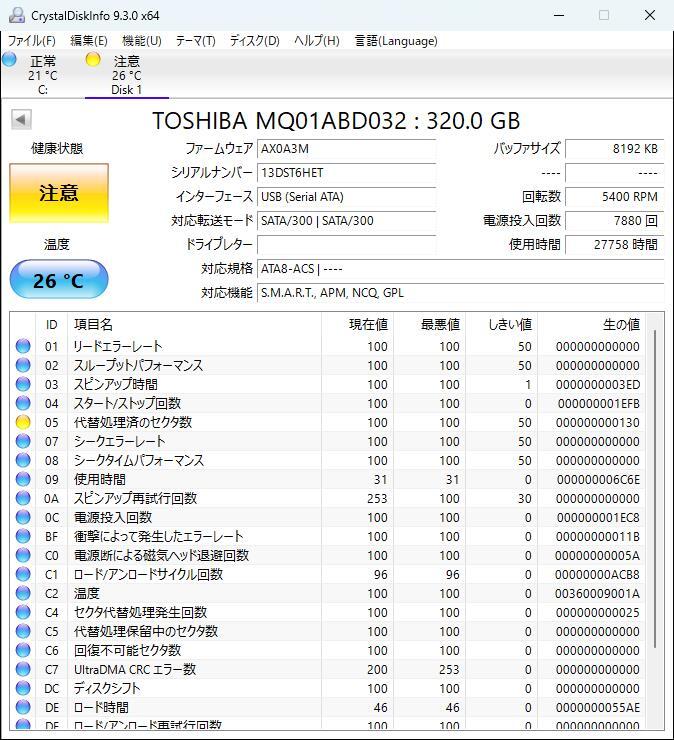Click the power on hours field 27758 時間
Screen dimensions: 674x740
pyautogui.click(x=615, y=244)
